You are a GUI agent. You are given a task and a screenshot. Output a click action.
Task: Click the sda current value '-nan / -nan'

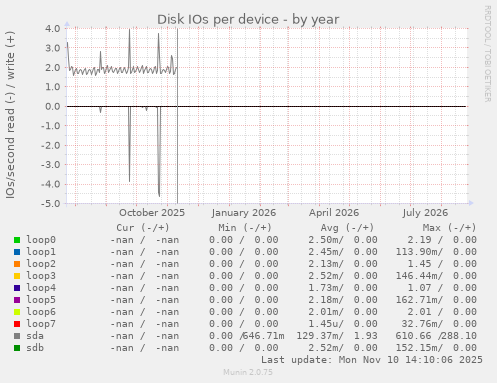pyautogui.click(x=145, y=336)
